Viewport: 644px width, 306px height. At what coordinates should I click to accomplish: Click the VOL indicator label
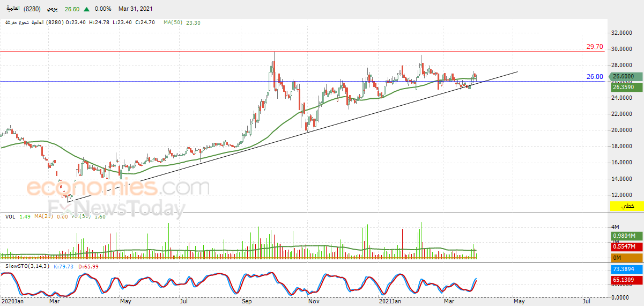click(x=10, y=216)
